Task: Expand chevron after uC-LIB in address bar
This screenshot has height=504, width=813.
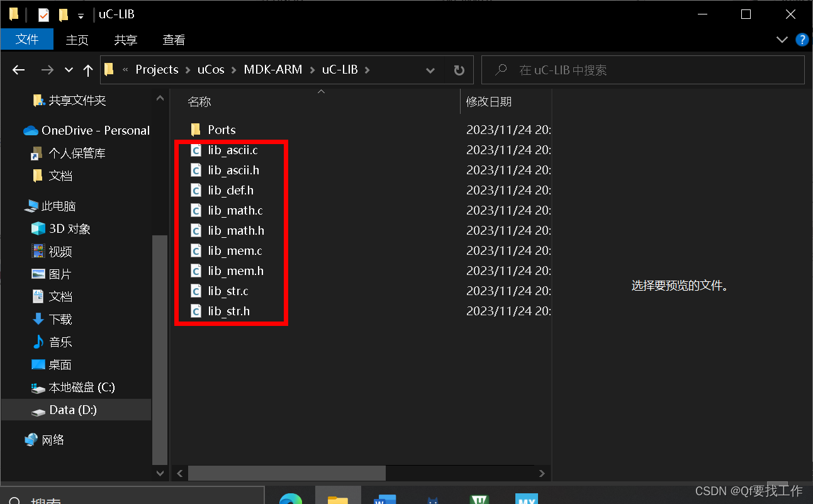Action: click(367, 70)
